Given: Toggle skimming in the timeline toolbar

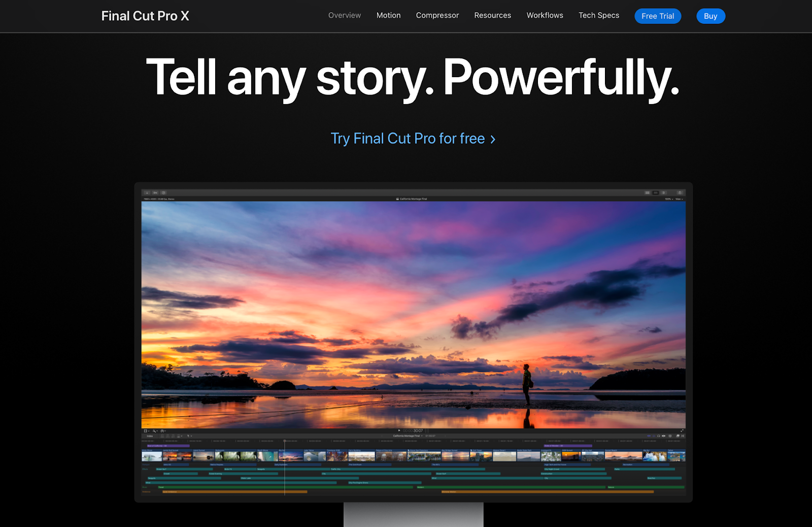Looking at the screenshot, I should pyautogui.click(x=649, y=436).
